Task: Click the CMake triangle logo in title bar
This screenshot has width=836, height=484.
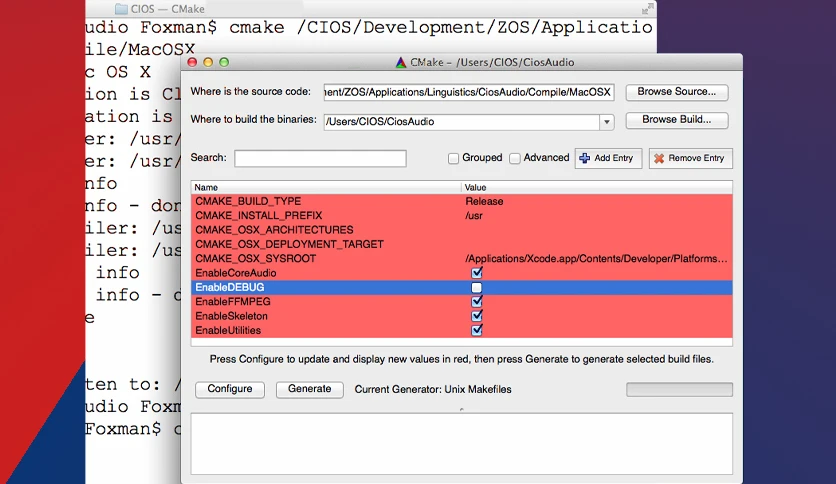Action: (x=401, y=62)
